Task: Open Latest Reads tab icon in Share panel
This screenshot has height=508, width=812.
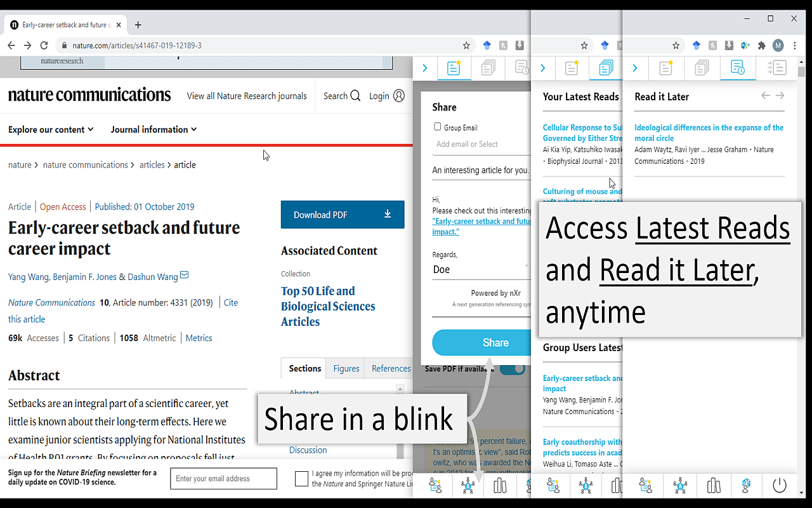Action: tap(488, 68)
